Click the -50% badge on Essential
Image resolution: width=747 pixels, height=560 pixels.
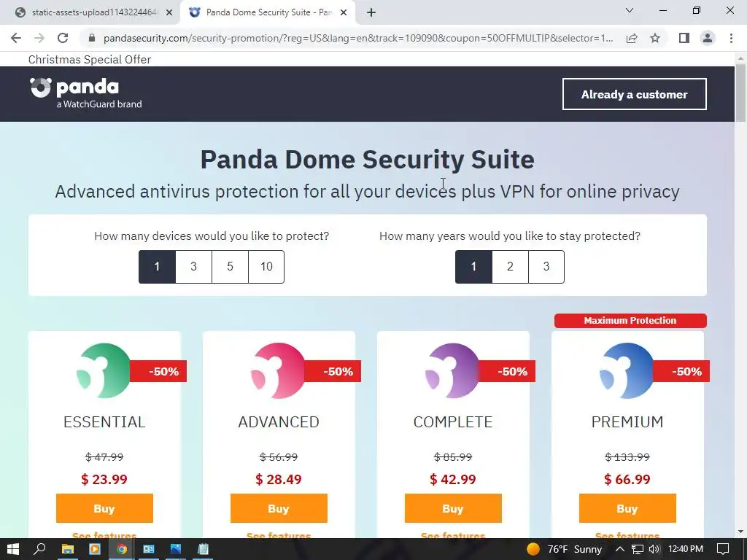click(x=158, y=371)
